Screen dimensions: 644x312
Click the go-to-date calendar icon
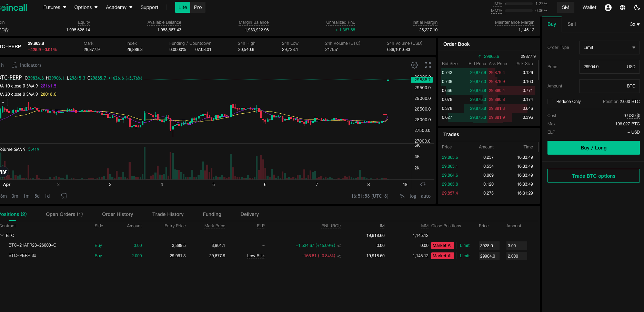pyautogui.click(x=64, y=196)
